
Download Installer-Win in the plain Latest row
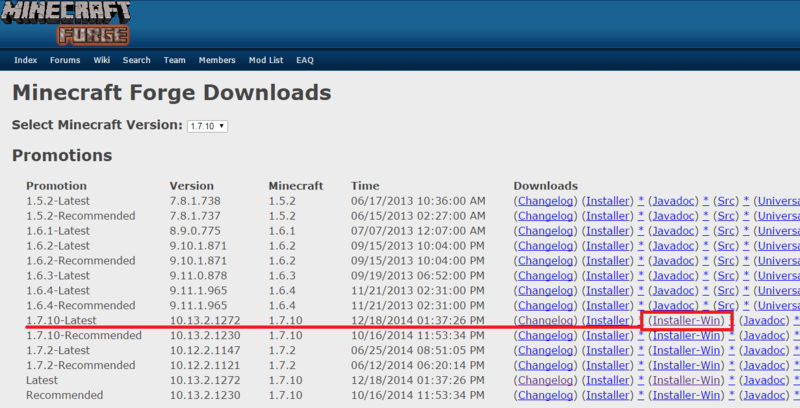pyautogui.click(x=686, y=380)
